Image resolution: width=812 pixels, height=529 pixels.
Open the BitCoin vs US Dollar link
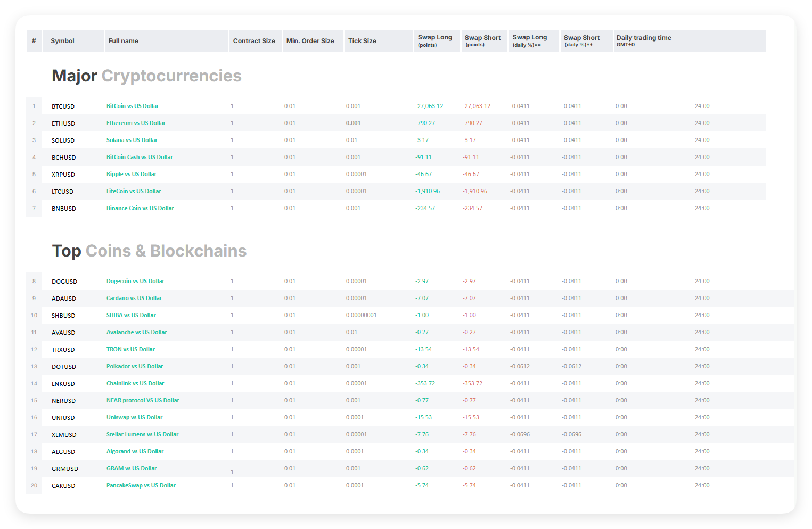pyautogui.click(x=133, y=106)
